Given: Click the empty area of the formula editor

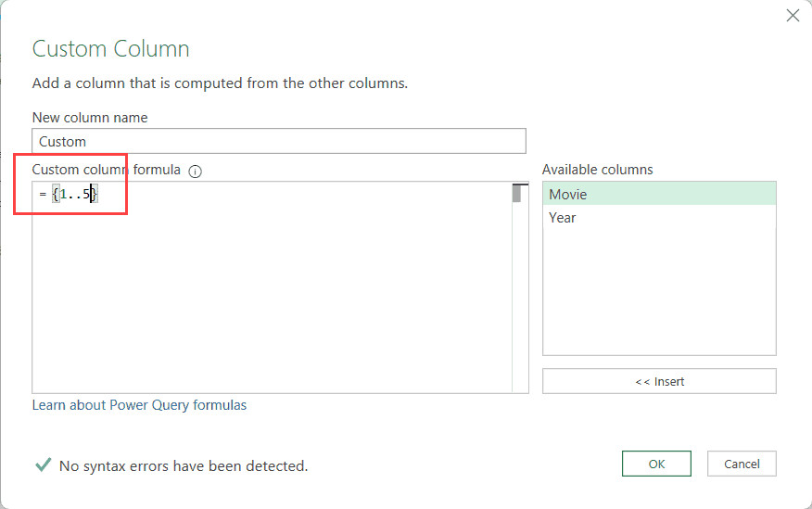Looking at the screenshot, I should (x=269, y=297).
